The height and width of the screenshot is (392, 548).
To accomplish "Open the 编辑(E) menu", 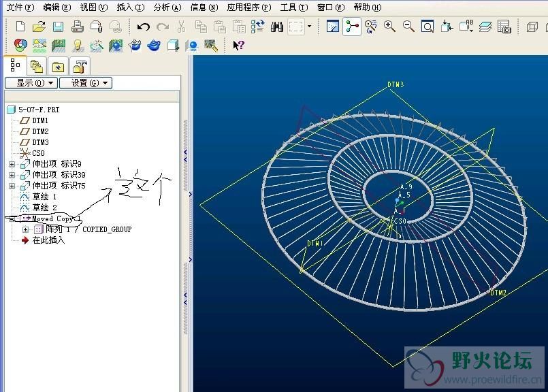I will point(57,7).
